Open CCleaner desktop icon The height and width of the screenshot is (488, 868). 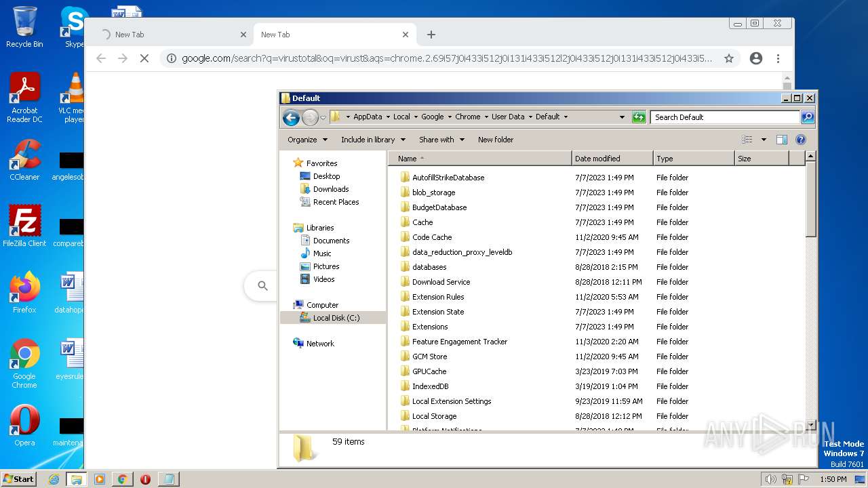[24, 160]
